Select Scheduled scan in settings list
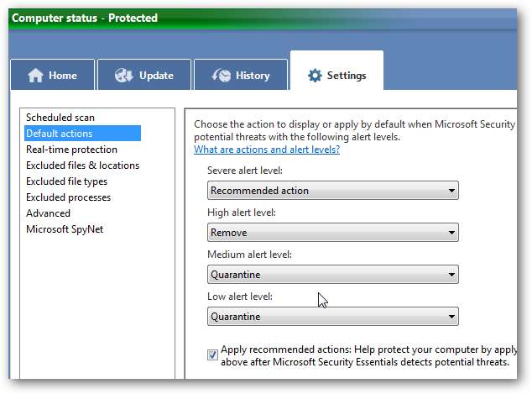Screen dimensions: 532x394 [x=60, y=118]
